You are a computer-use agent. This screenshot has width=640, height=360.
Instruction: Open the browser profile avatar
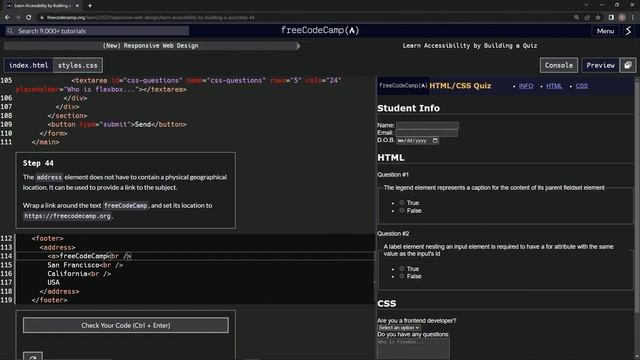(622, 18)
